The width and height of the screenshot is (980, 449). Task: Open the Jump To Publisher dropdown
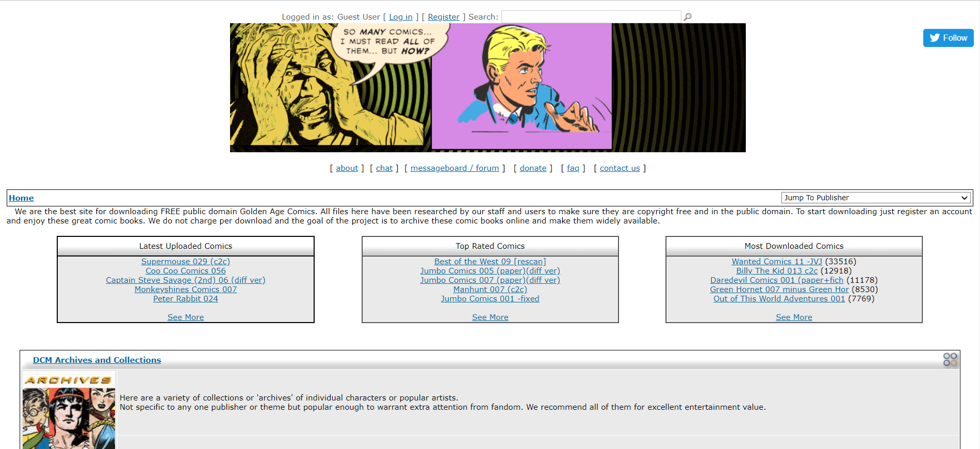876,198
